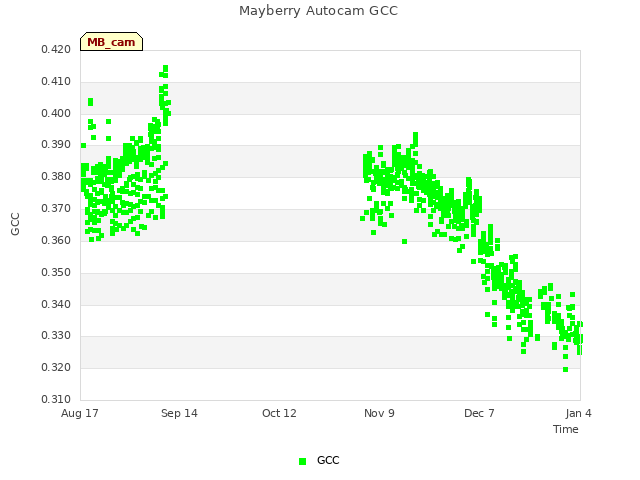
Task: Click the 0.370 y-axis value
Action: (x=56, y=208)
